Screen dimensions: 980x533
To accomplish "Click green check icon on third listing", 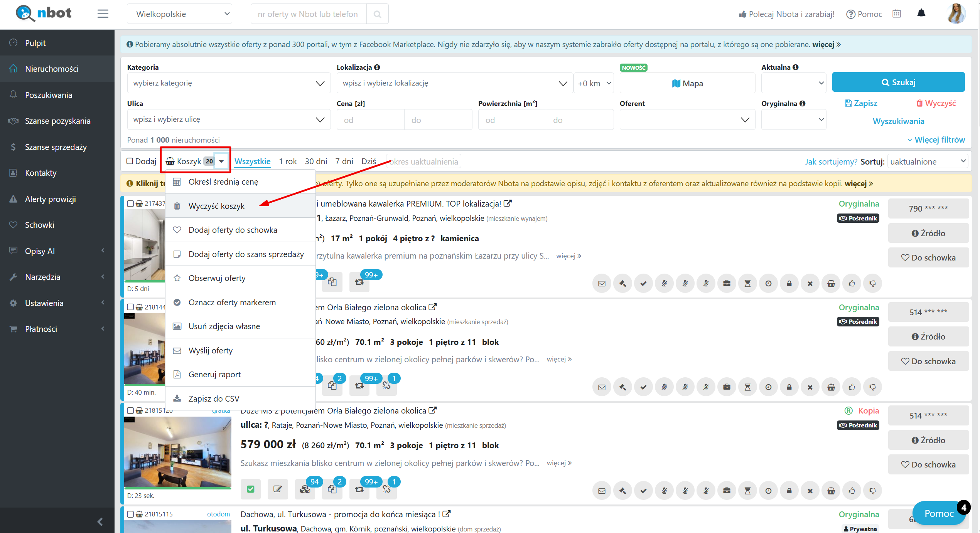I will tap(251, 489).
